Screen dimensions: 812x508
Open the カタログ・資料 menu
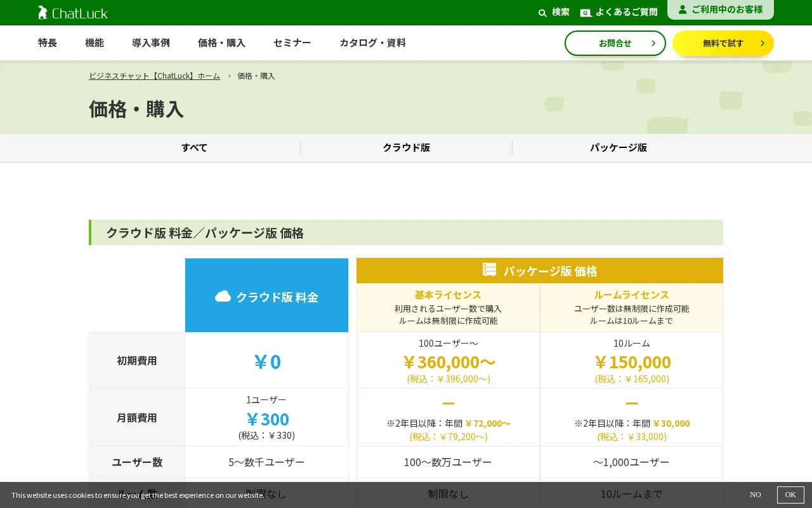[372, 43]
